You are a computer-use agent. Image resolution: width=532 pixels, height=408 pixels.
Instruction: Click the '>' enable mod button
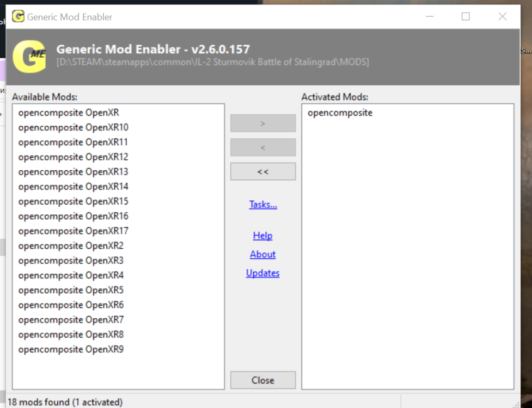click(263, 123)
